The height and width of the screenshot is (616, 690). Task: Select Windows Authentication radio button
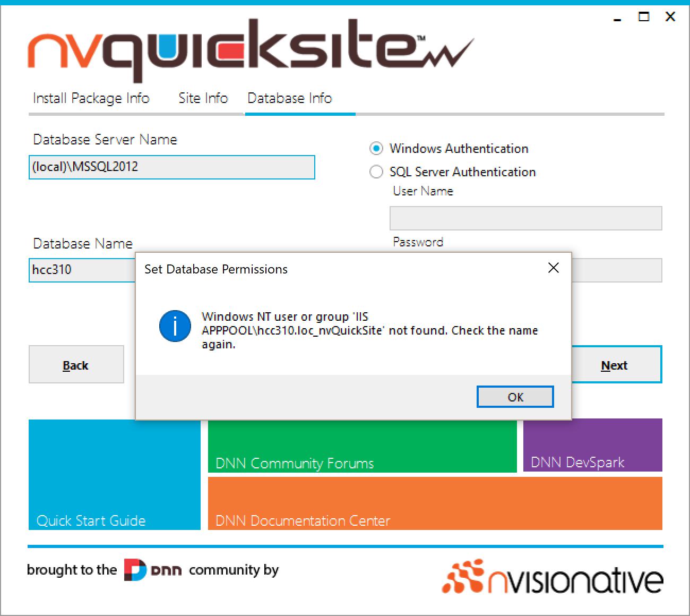tap(376, 149)
